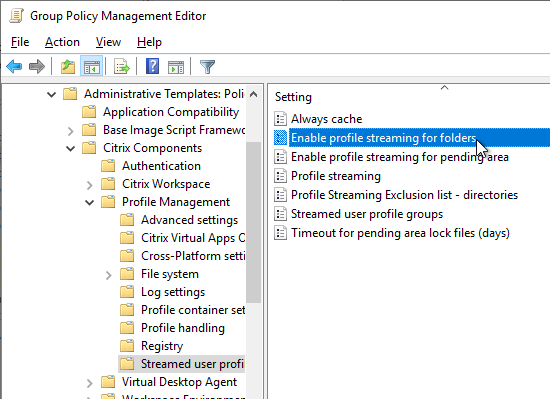Open Help with the question mark icon

pos(153,66)
